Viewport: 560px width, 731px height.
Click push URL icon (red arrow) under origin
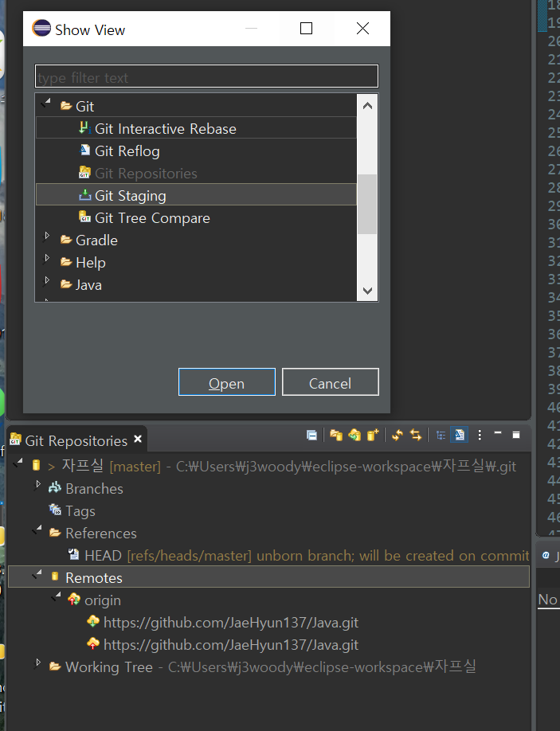[x=93, y=644]
